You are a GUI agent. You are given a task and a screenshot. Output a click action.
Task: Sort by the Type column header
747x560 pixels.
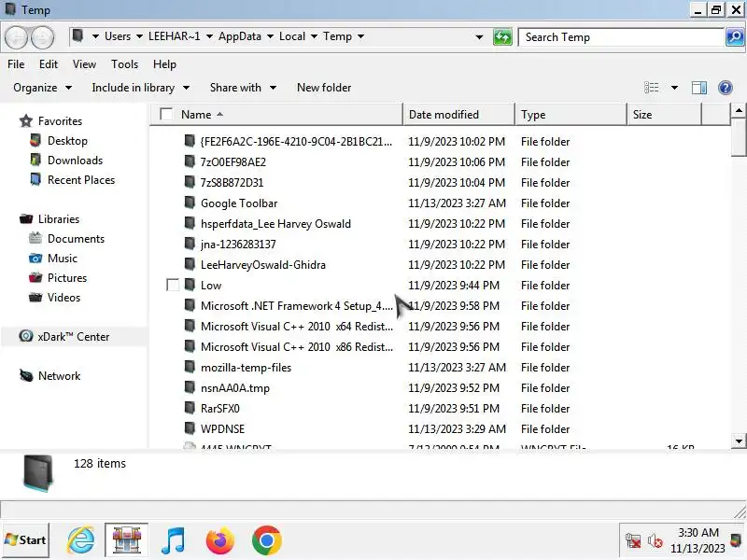pos(571,114)
